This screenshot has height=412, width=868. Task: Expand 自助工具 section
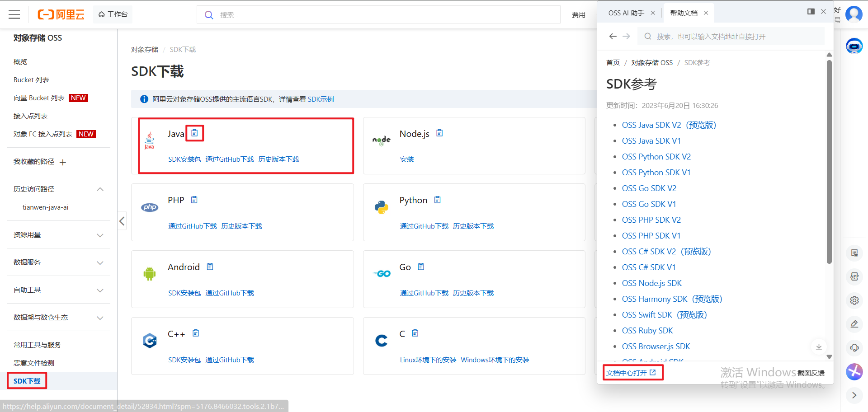coord(100,290)
